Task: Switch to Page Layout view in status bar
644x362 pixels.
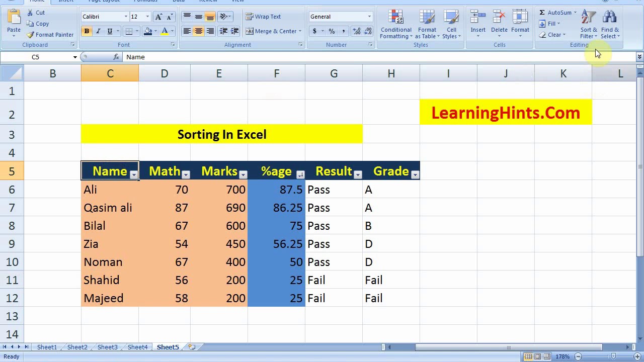Action: click(537, 356)
